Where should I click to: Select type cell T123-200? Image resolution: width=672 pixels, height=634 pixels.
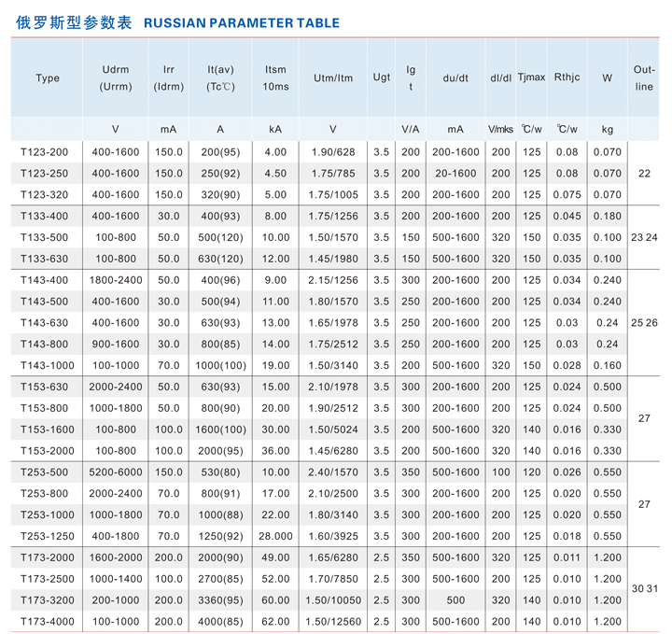click(x=45, y=152)
